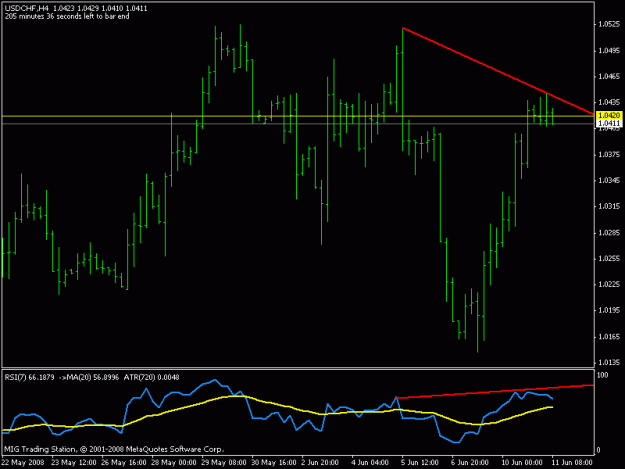This screenshot has height=469, width=625.
Task: Click the RSI scale value 100
Action: point(602,375)
